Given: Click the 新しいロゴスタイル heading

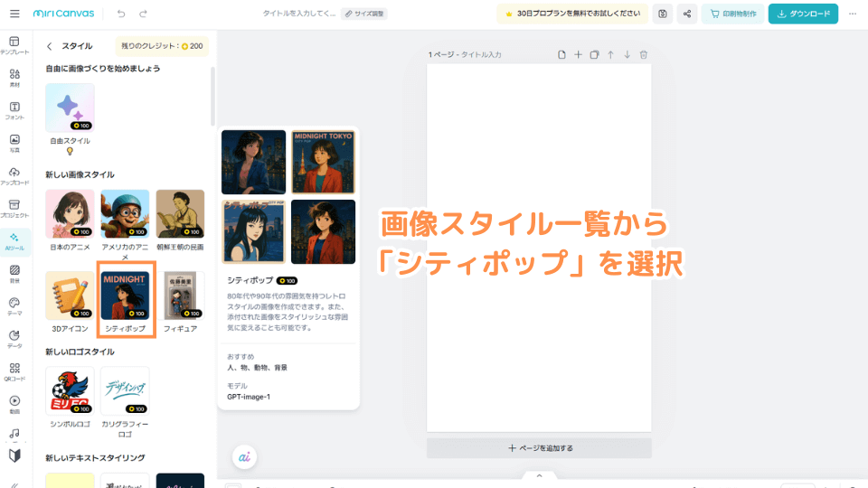Looking at the screenshot, I should coord(80,352).
